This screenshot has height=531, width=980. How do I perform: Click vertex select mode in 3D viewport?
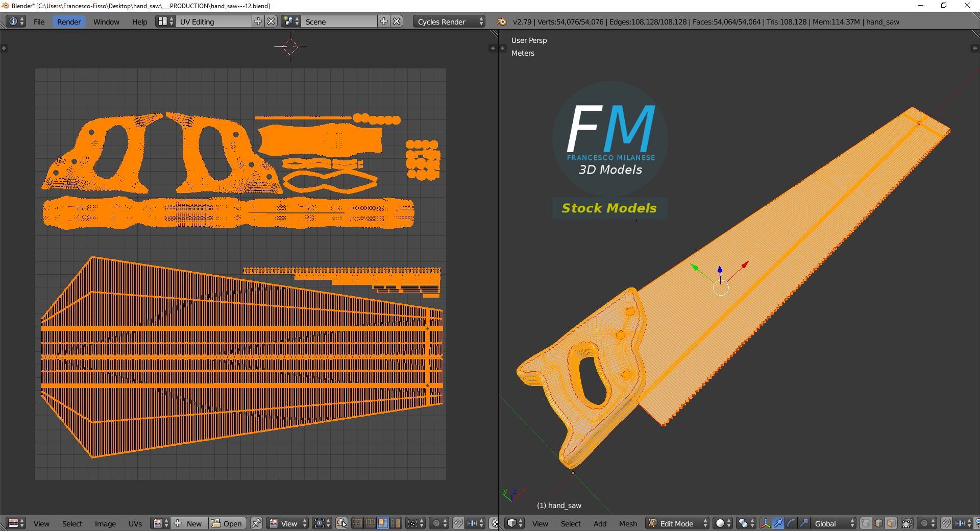(x=866, y=523)
